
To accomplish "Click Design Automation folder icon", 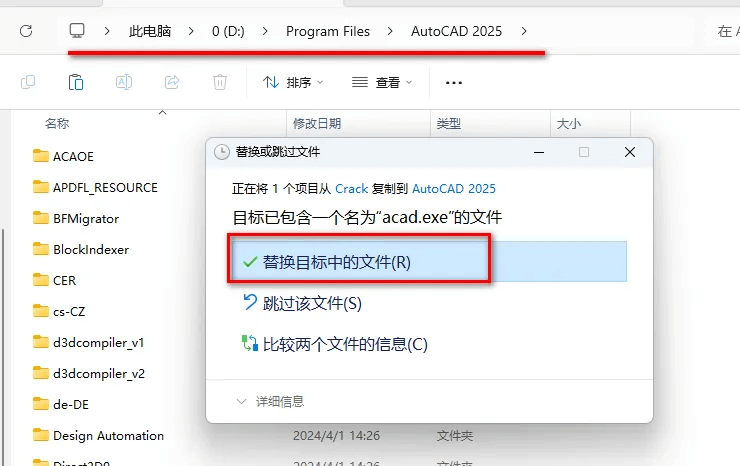I will [41, 435].
